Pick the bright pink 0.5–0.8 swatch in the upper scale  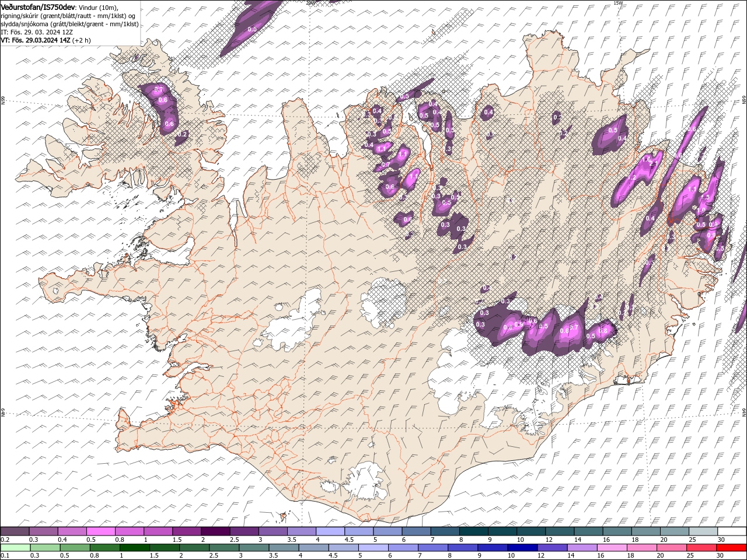(x=100, y=531)
